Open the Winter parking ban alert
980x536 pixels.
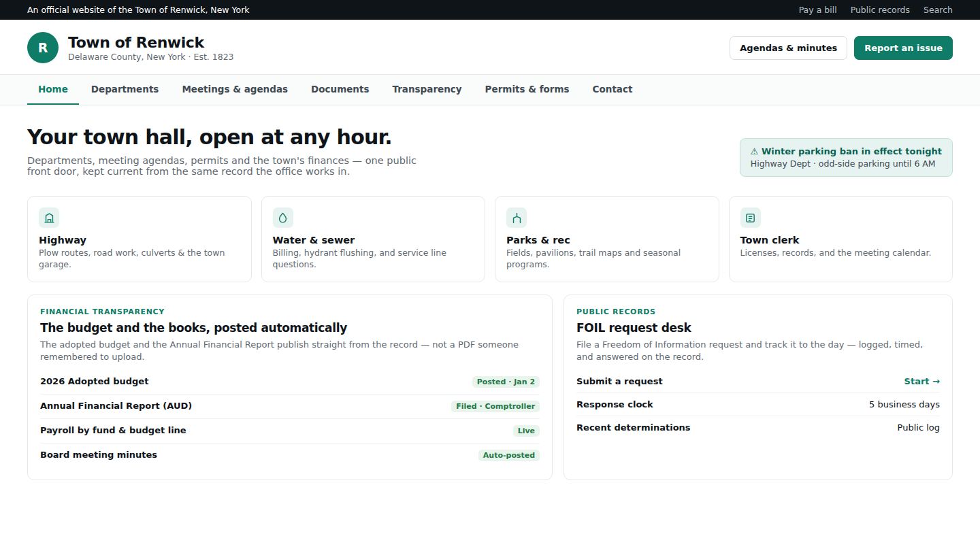[x=846, y=157]
